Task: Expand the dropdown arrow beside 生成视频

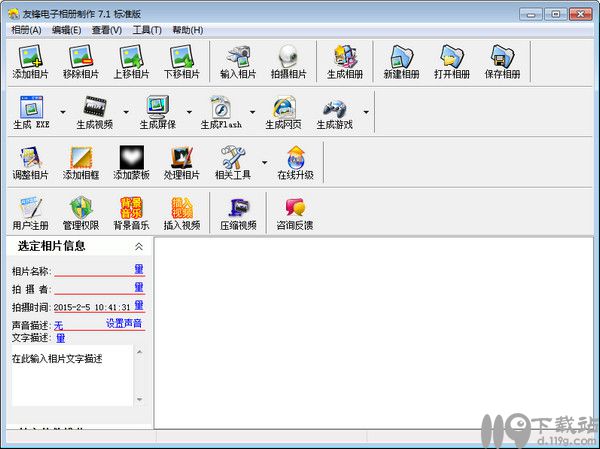Action: point(126,112)
